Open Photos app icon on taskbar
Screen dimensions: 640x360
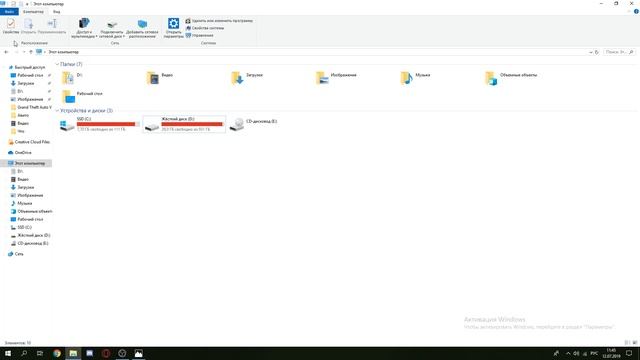tap(138, 353)
